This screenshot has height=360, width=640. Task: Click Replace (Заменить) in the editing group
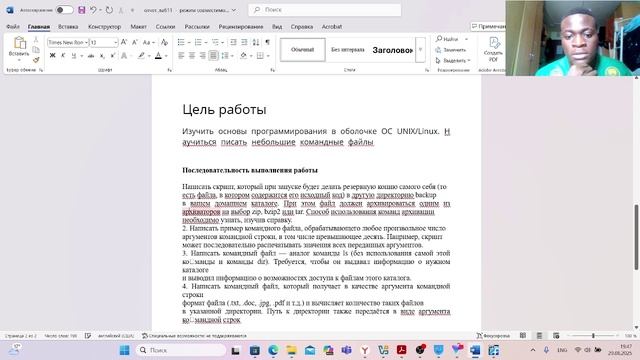point(451,50)
